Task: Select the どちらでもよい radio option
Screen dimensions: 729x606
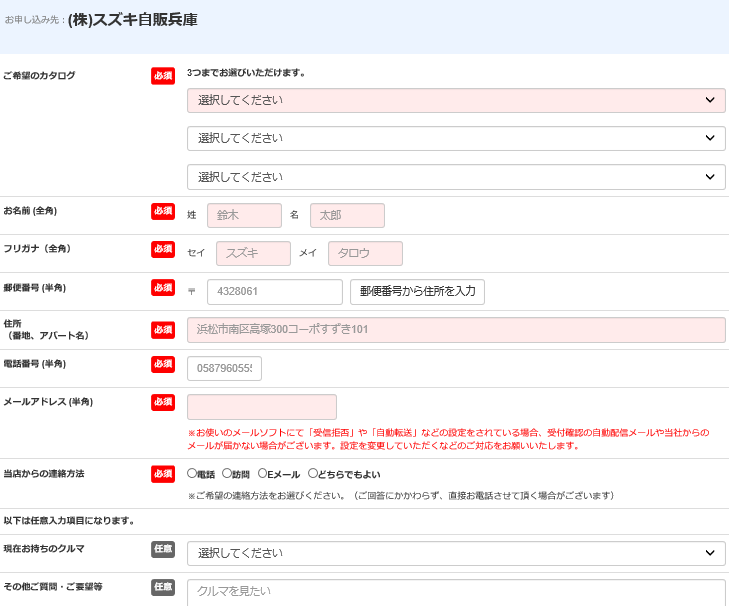Action: (x=313, y=473)
